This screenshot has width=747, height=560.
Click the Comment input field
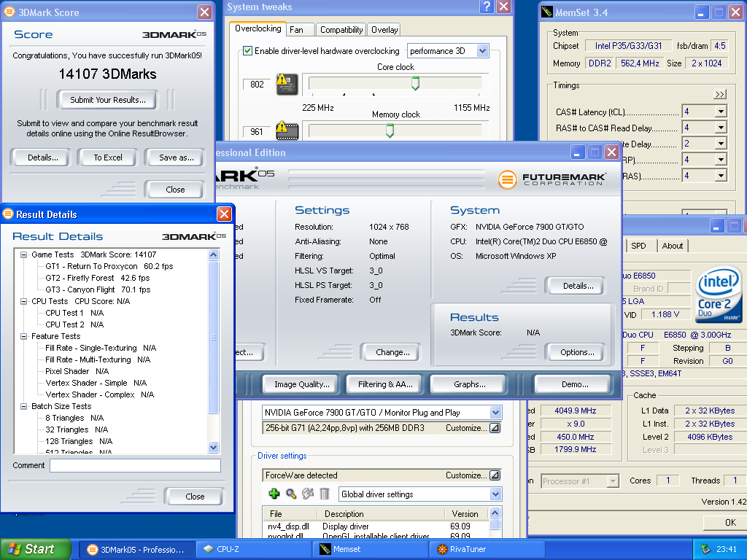[135, 465]
